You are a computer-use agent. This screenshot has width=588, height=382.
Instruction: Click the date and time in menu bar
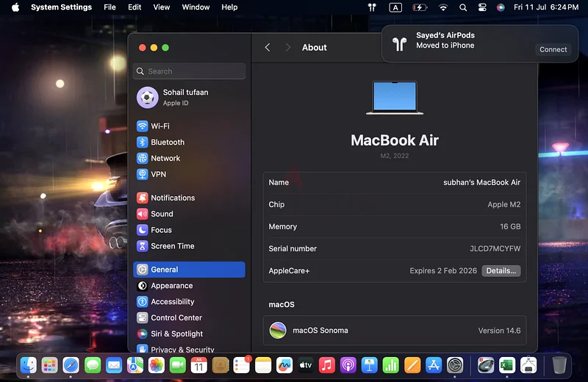(545, 7)
